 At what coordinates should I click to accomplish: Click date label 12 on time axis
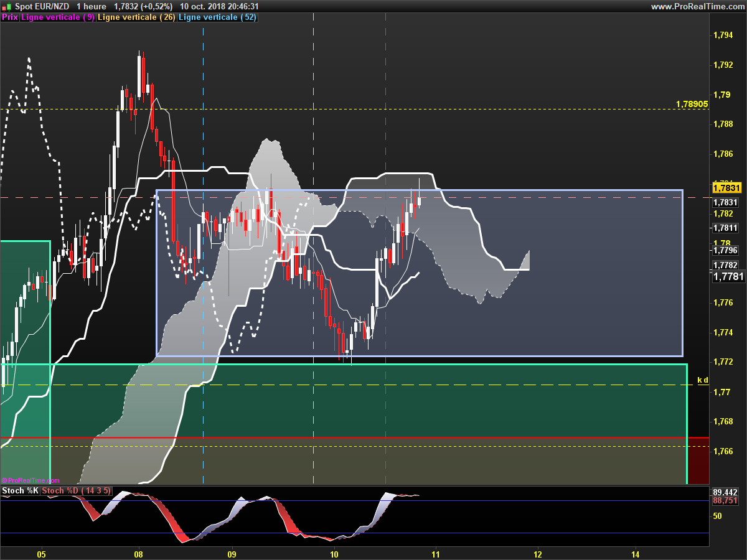tap(537, 554)
